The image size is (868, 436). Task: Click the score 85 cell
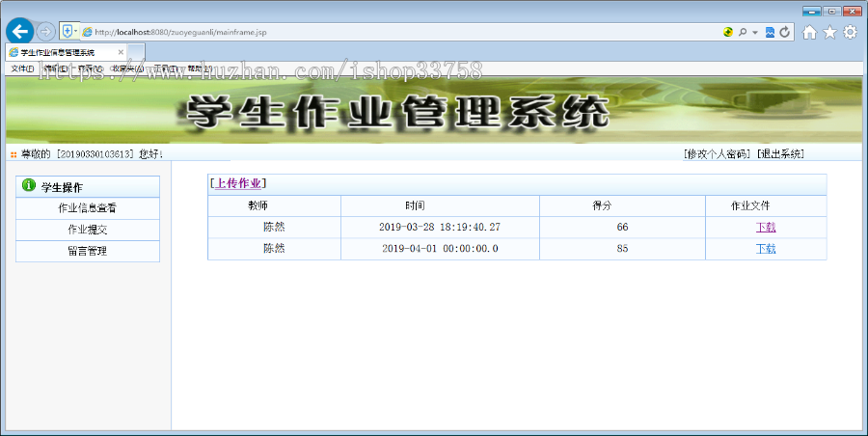coord(622,249)
